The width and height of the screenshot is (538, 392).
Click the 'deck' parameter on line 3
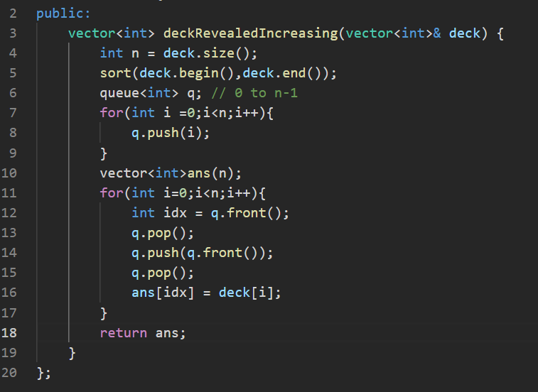click(465, 33)
